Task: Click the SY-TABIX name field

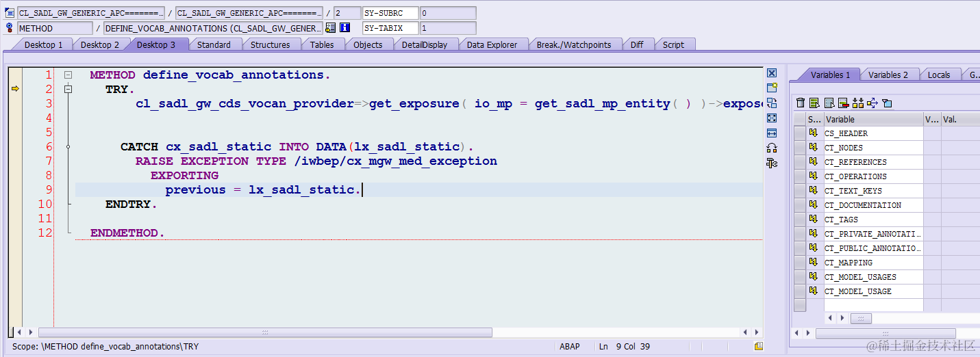Action: coord(390,28)
